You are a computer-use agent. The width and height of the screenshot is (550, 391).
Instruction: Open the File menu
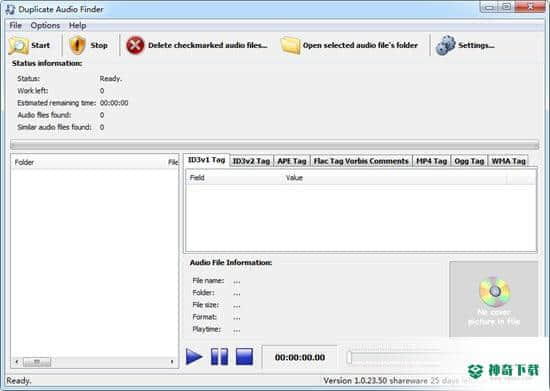pyautogui.click(x=15, y=26)
